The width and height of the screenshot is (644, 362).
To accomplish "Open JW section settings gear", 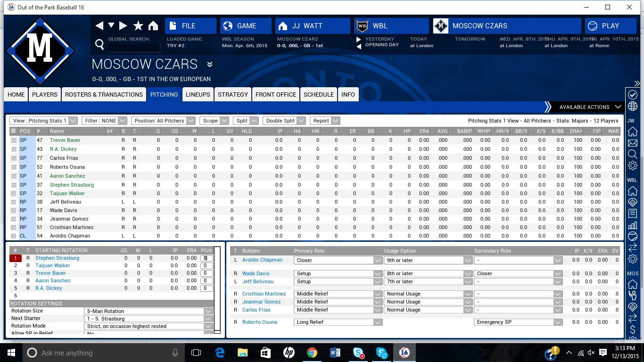I will (633, 165).
